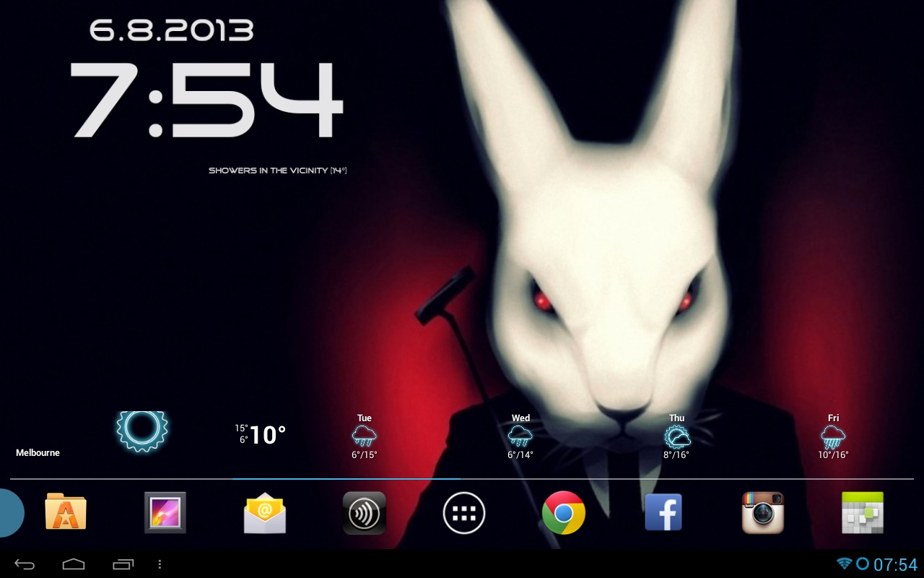This screenshot has width=924, height=578.
Task: Launch Chrome browser
Action: click(x=564, y=512)
